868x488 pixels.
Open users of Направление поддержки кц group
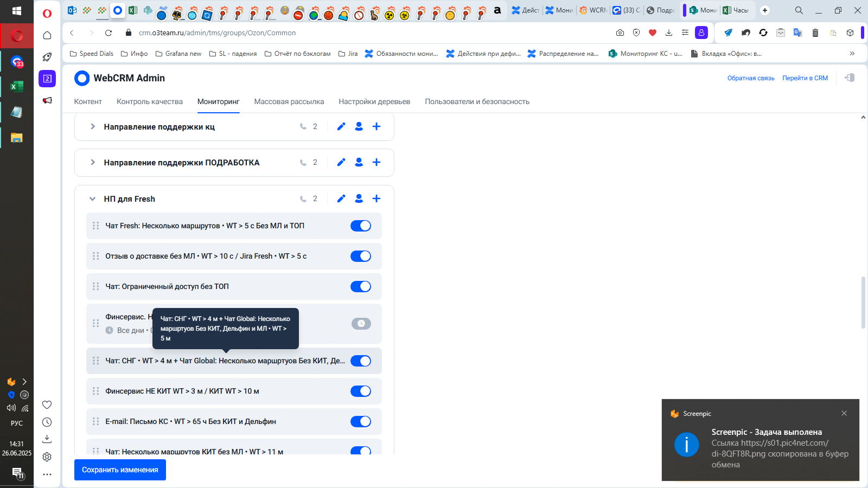point(359,126)
